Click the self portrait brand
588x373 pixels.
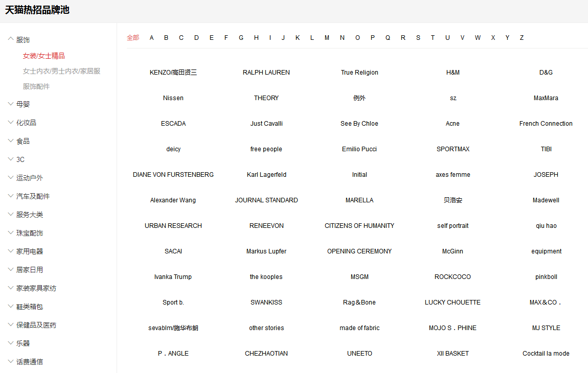(x=453, y=226)
